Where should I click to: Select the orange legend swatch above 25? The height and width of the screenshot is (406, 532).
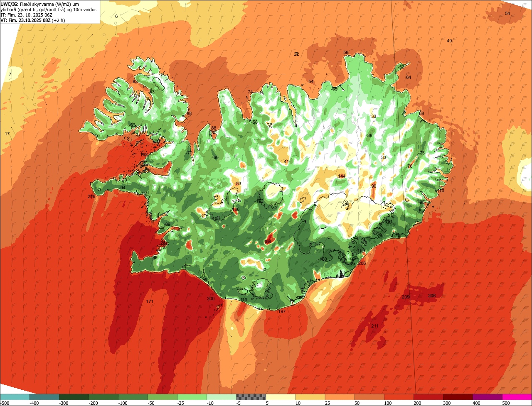click(x=340, y=397)
